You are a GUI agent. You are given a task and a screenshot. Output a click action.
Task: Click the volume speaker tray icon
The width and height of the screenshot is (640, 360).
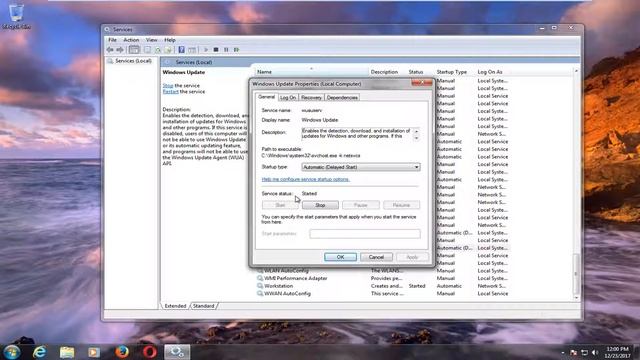(595, 352)
